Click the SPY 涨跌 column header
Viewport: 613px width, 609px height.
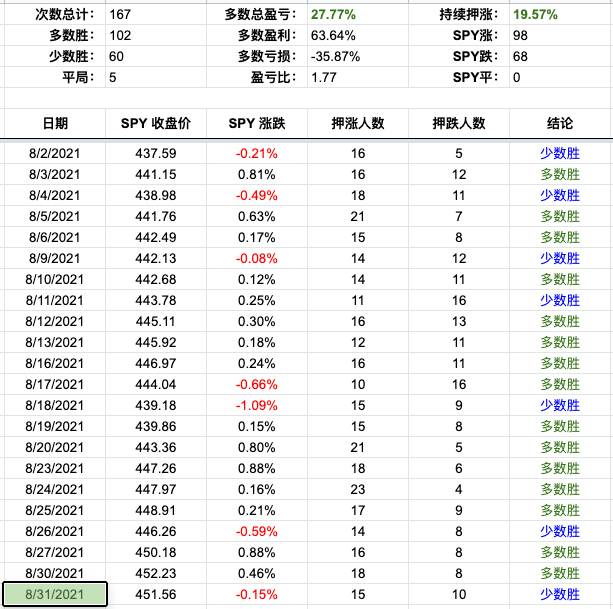(256, 123)
